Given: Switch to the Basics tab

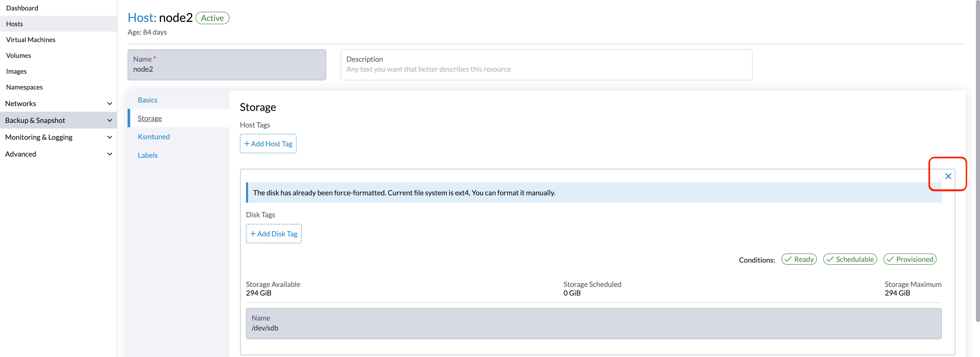Looking at the screenshot, I should [x=148, y=100].
